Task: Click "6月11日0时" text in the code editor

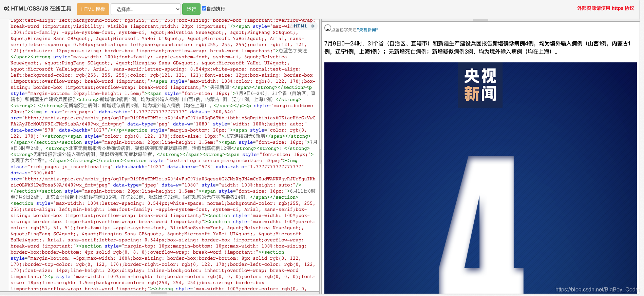Action: click(x=303, y=191)
